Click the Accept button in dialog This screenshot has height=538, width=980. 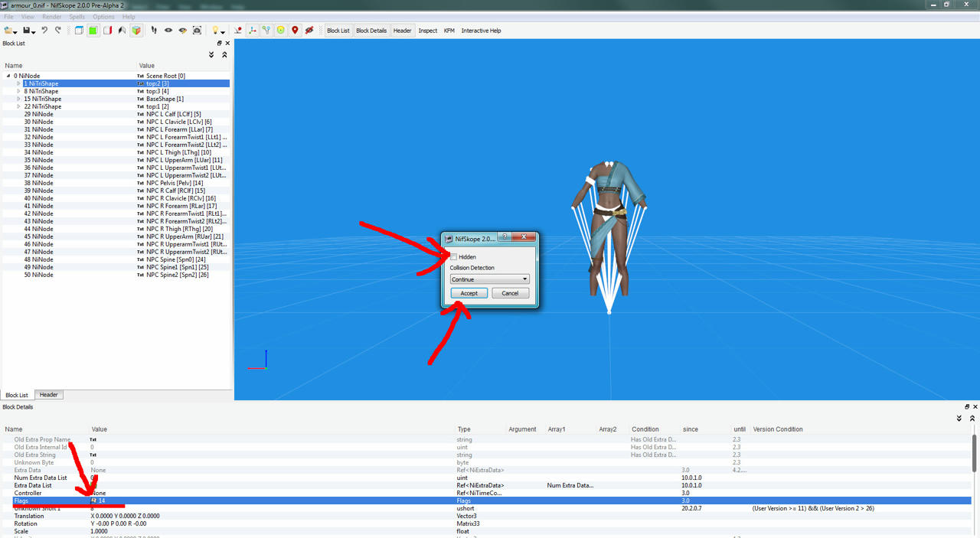(469, 293)
